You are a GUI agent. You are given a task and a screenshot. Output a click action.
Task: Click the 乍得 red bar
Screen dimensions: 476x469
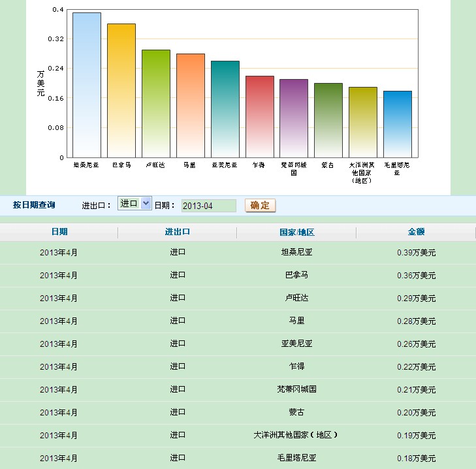coord(260,117)
